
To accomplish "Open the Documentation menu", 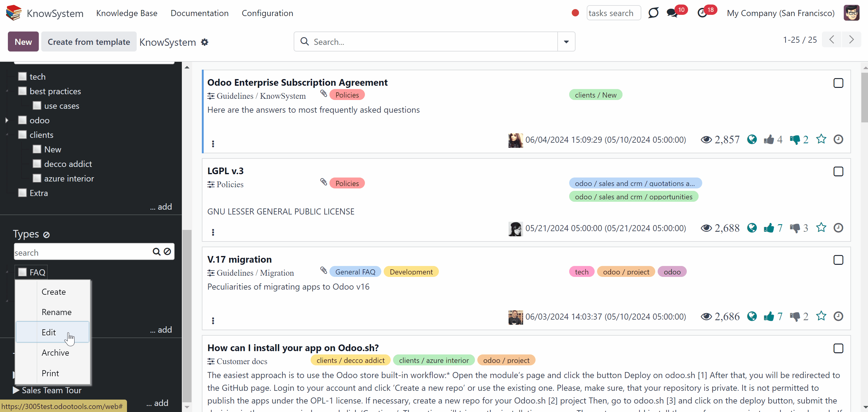I will click(x=199, y=13).
